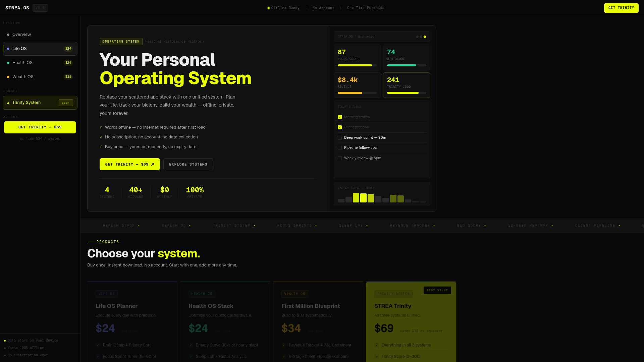Click the tallest bar in the Energy Curve chart
This screenshot has height=362, width=644.
pyautogui.click(x=356, y=198)
